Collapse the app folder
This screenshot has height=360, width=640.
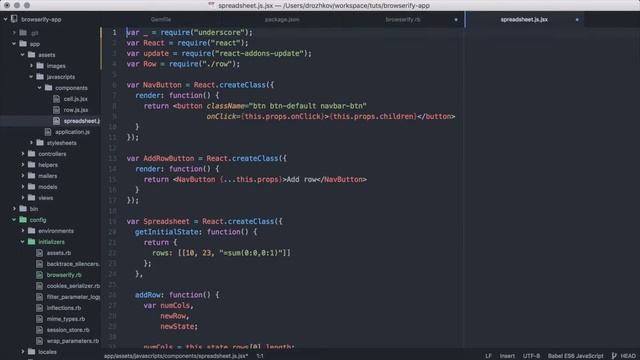14,44
